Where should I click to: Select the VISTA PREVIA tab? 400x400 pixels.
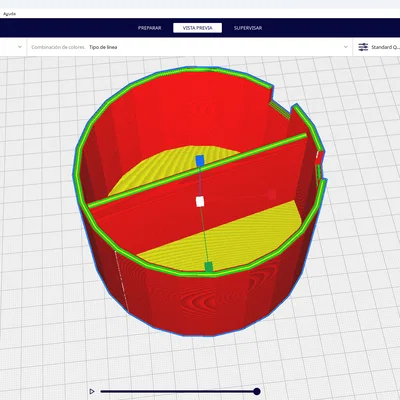[197, 28]
